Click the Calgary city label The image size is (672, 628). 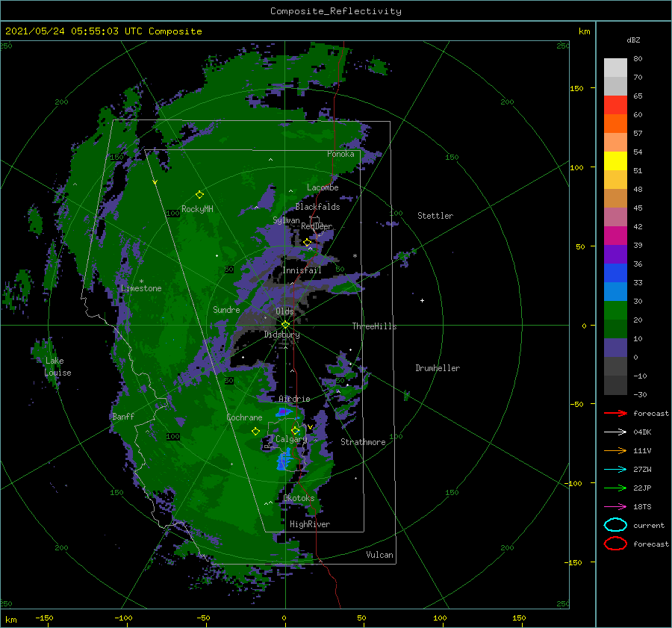tap(291, 439)
